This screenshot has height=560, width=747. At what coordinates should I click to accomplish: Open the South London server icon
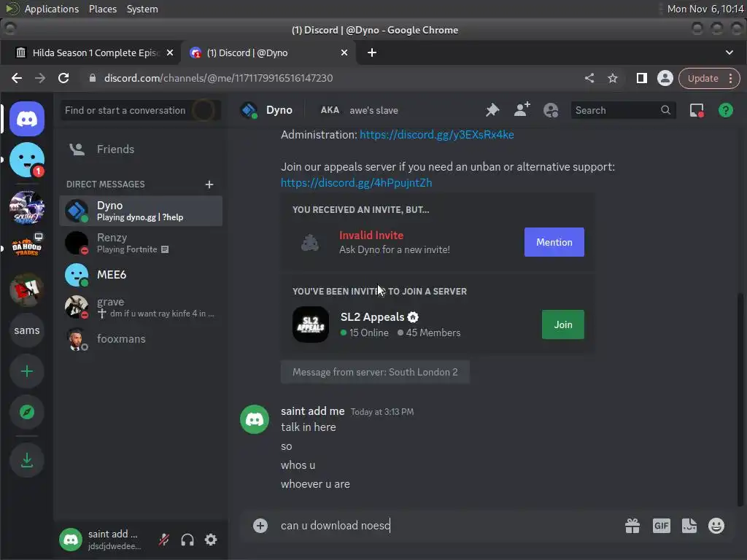(27, 208)
